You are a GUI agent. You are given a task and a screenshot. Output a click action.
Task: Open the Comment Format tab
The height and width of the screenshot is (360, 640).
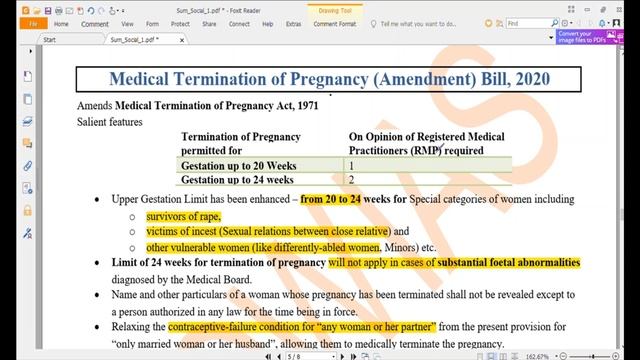pos(335,24)
